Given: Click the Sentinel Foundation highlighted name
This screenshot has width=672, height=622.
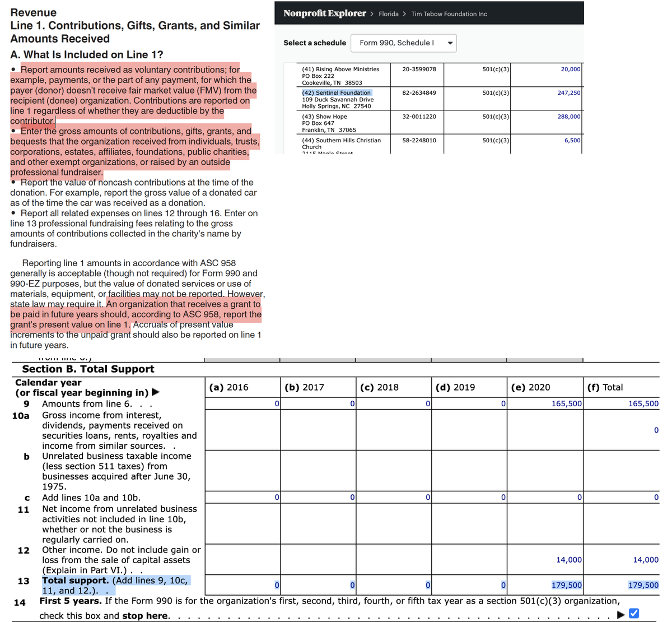Looking at the screenshot, I should tap(337, 93).
